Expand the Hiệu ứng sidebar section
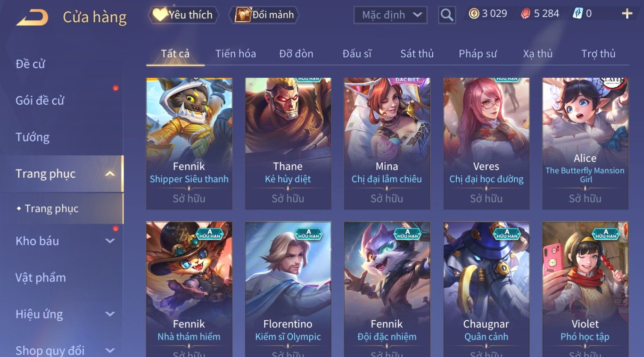 tap(110, 314)
